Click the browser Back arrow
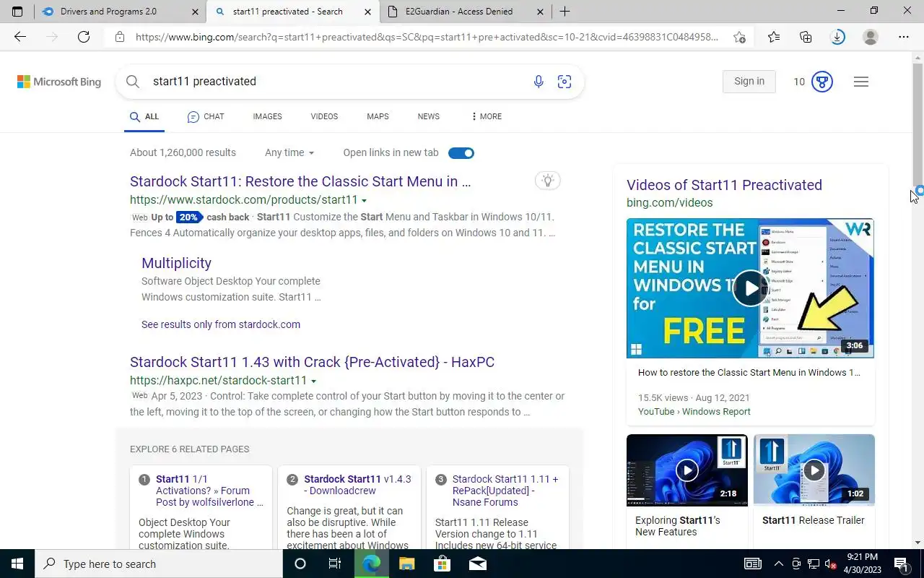Viewport: 924px width, 578px height. 20,37
